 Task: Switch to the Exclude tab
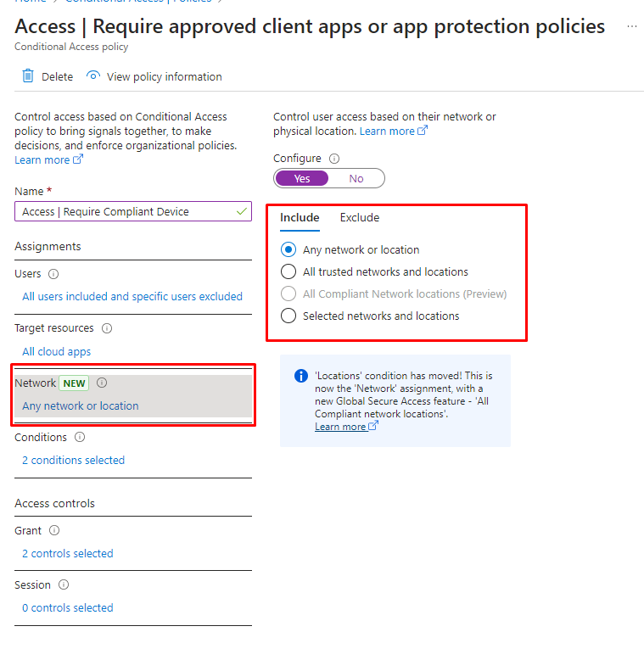point(360,217)
